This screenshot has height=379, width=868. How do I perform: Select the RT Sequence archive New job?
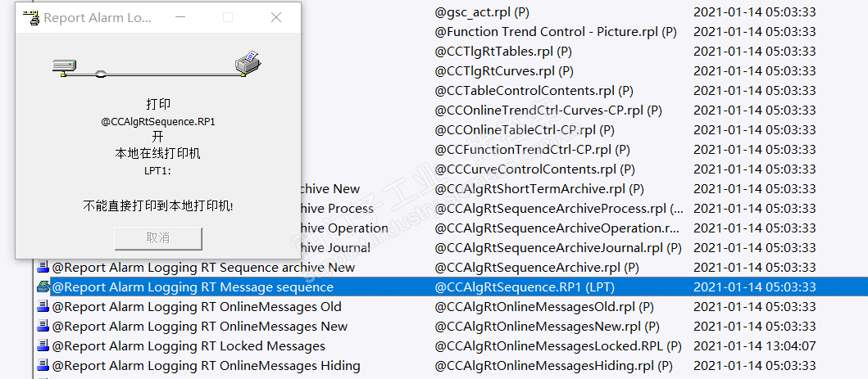(x=203, y=268)
